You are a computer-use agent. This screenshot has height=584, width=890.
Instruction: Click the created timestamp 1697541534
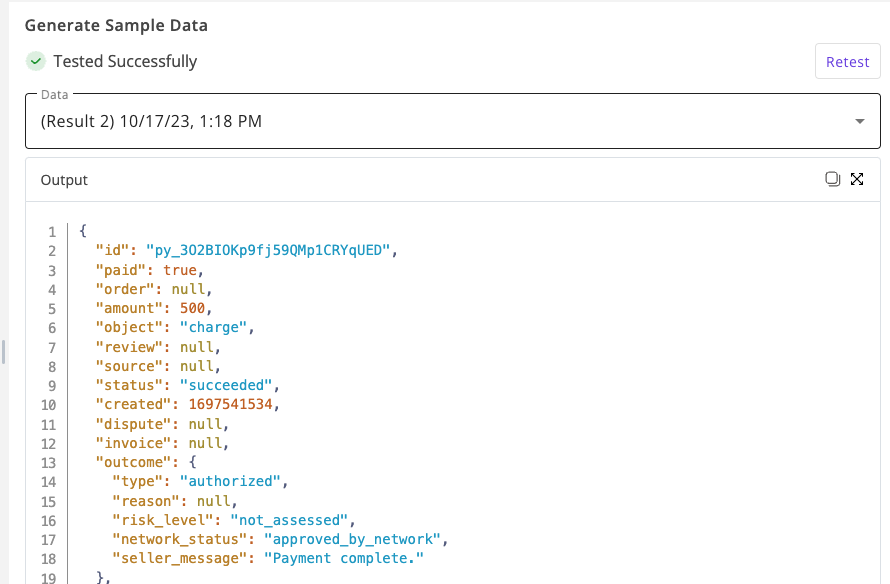pos(230,404)
